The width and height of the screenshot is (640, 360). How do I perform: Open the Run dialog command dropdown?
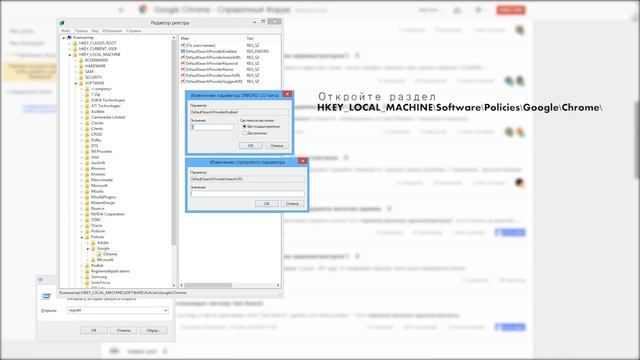pos(165,311)
